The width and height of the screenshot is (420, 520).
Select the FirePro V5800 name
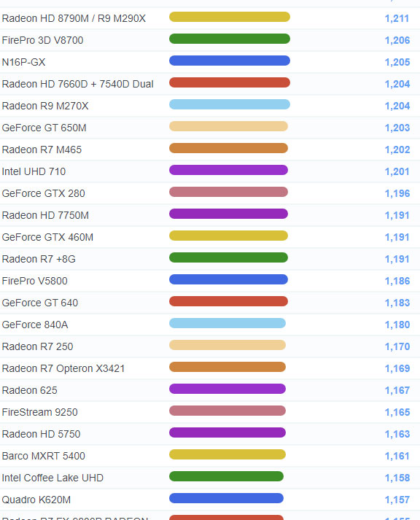click(35, 281)
